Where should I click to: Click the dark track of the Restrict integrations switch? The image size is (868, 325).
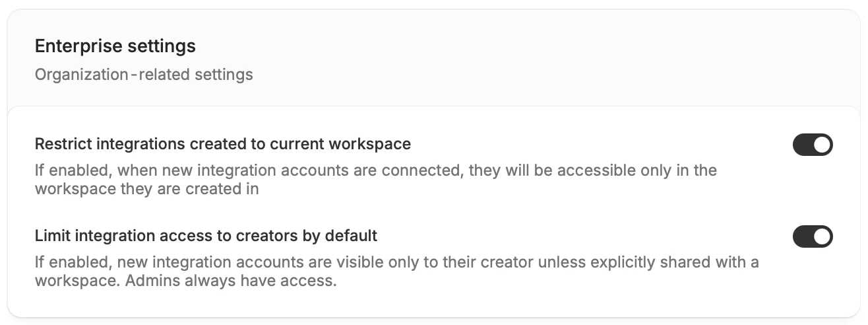pyautogui.click(x=803, y=145)
